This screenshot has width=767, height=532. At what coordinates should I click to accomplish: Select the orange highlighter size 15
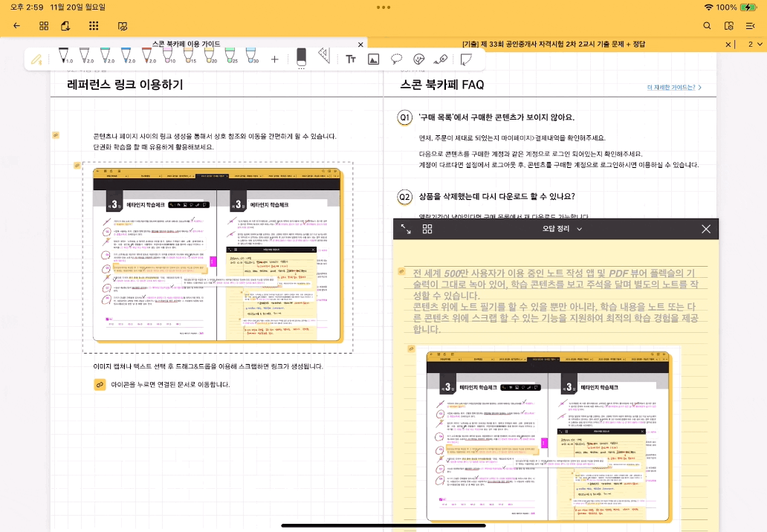(x=189, y=56)
